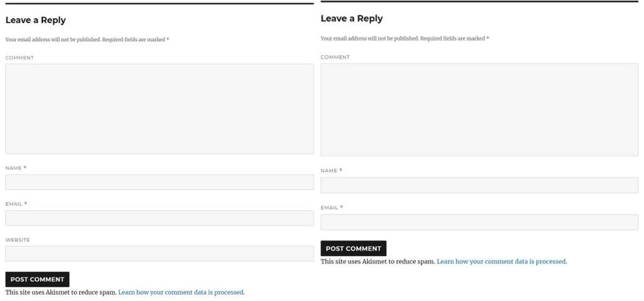Click the right EMAIL label
The width and height of the screenshot is (644, 301).
pyautogui.click(x=329, y=208)
